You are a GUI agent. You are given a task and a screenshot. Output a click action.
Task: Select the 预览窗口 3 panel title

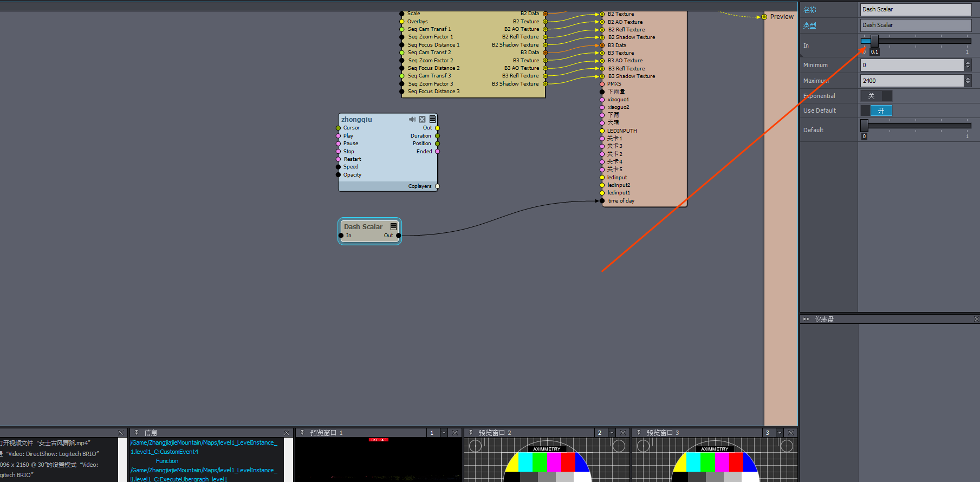click(663, 433)
